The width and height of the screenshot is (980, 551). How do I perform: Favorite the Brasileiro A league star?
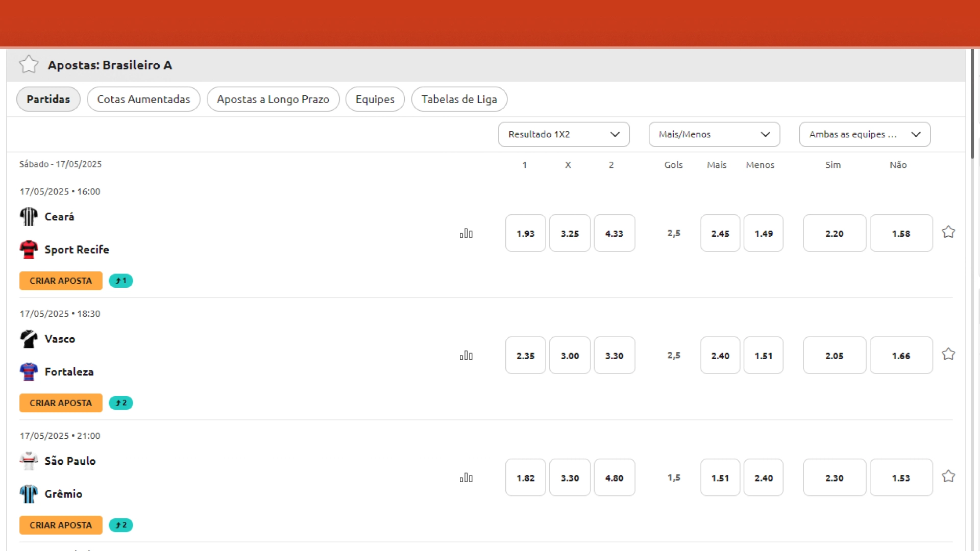(29, 65)
